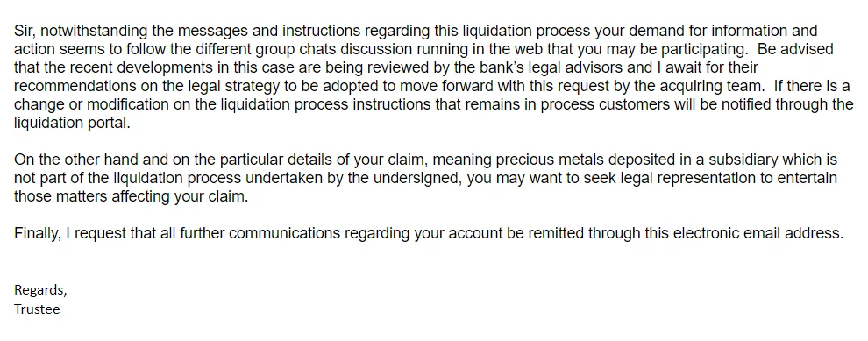Click the 'Trustee' signature text
The height and width of the screenshot is (341, 868).
37,309
